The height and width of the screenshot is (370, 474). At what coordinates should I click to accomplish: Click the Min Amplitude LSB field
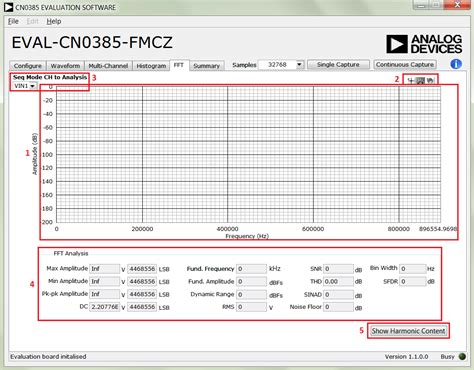(142, 281)
